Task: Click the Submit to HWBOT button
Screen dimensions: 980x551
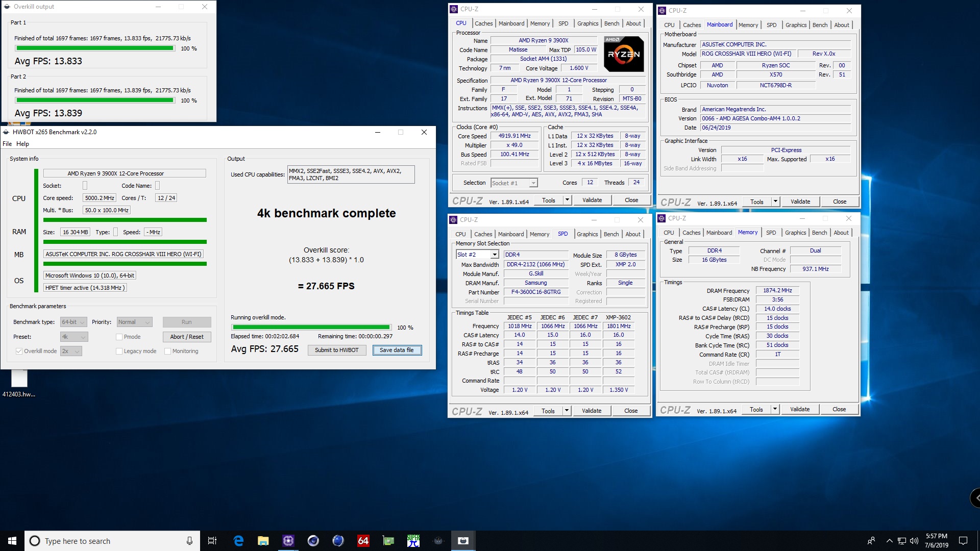Action: tap(337, 350)
